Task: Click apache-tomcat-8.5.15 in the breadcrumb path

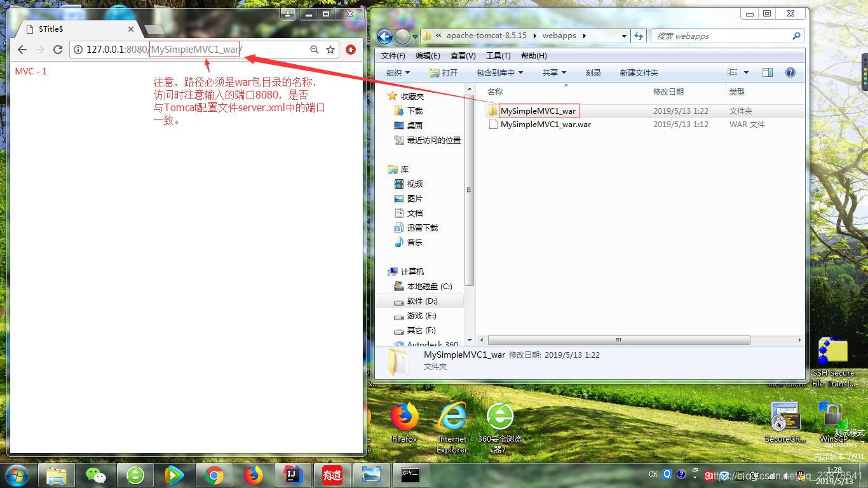Action: tap(486, 36)
